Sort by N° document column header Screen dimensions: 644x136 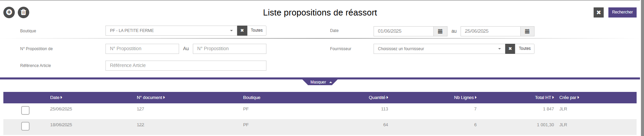(x=151, y=98)
